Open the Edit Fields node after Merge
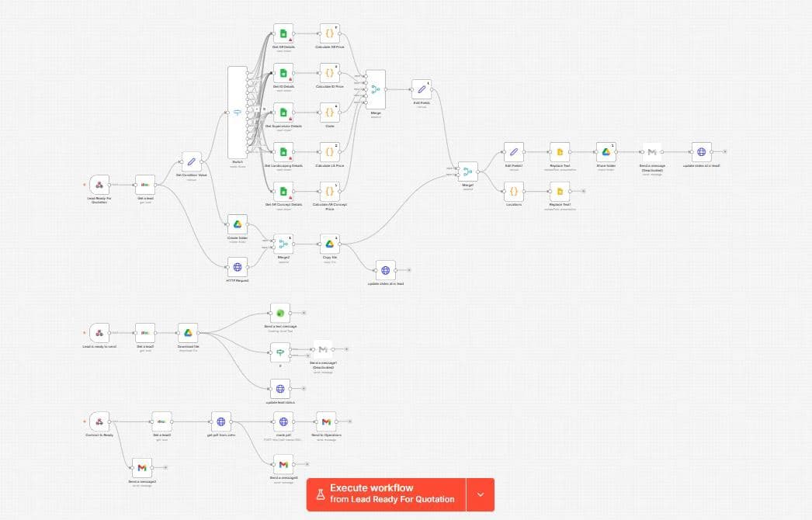Screen dimensions: 812x520 [x=422, y=89]
